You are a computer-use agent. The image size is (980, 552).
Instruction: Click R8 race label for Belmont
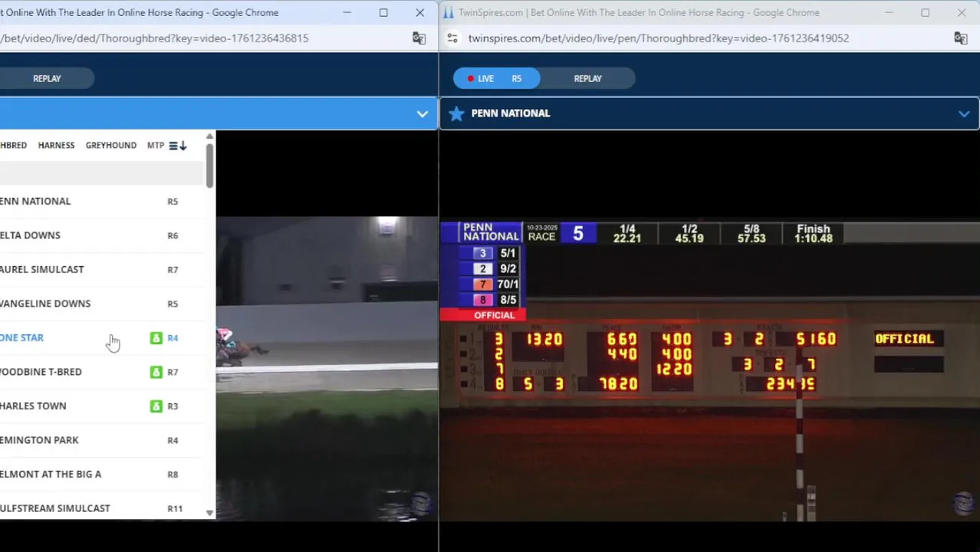[173, 475]
